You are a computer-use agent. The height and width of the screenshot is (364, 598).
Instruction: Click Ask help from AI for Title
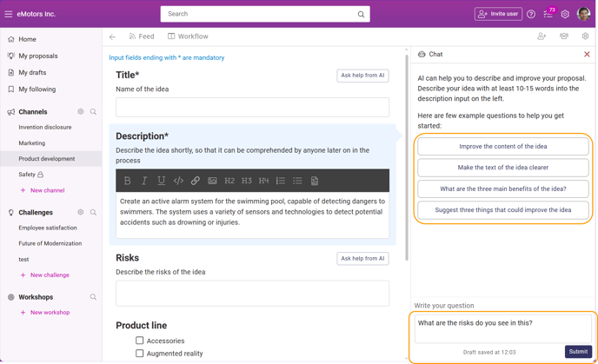click(x=362, y=76)
